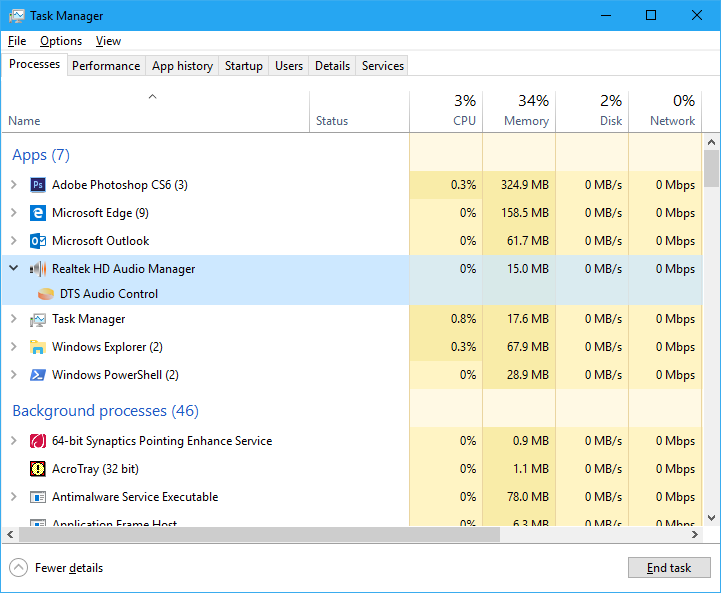Sort processes by CPU column header
The height and width of the screenshot is (593, 721).
(x=446, y=112)
